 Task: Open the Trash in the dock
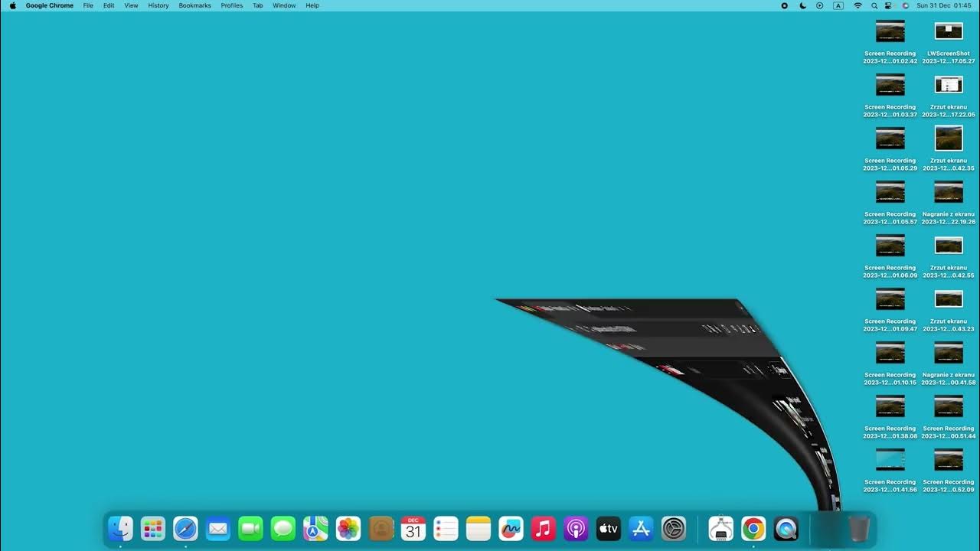[859, 529]
